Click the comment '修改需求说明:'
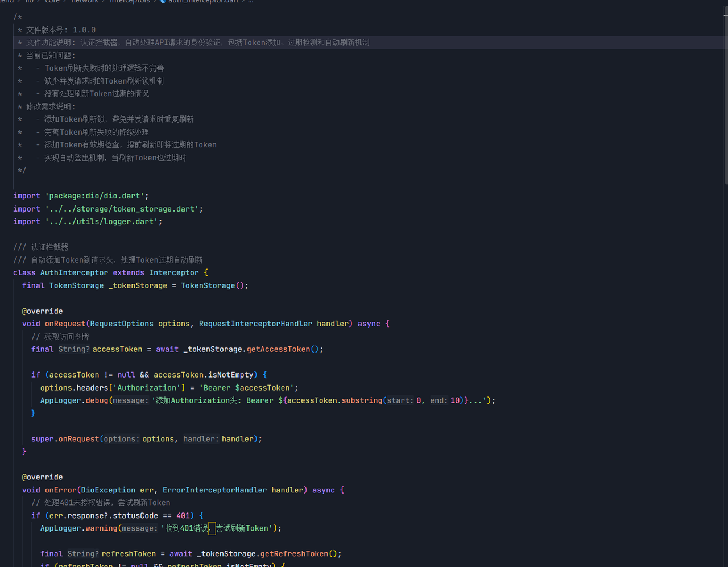 pyautogui.click(x=51, y=106)
